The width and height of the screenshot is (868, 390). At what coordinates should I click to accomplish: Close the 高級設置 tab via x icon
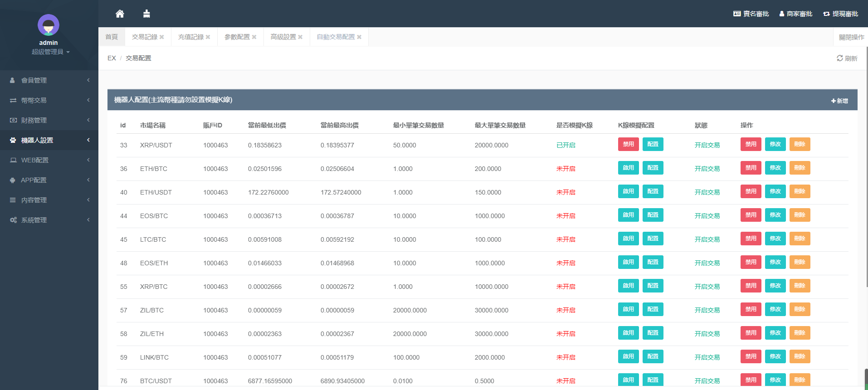[x=300, y=37]
